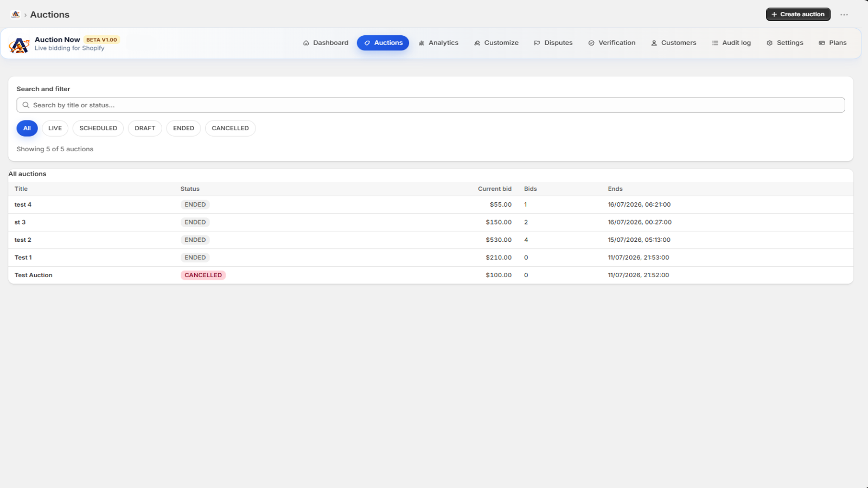View the Customers tab
The width and height of the screenshot is (868, 488).
673,43
